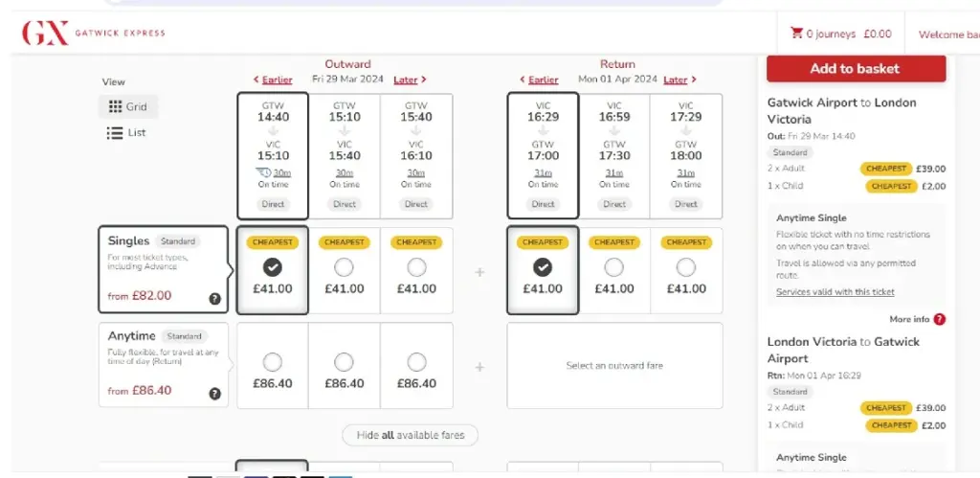Show later outward trains
Screen dimensions: 980x478
[x=410, y=80]
